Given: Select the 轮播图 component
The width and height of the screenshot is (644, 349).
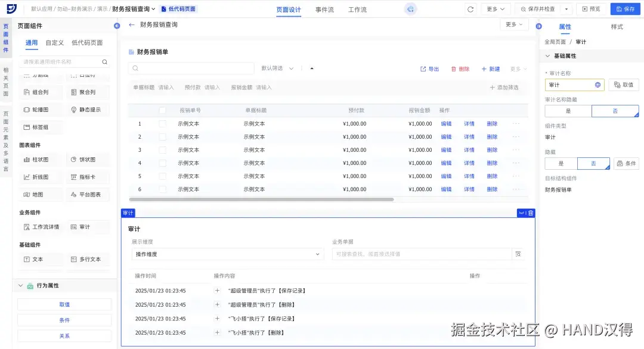Looking at the screenshot, I should [x=41, y=110].
